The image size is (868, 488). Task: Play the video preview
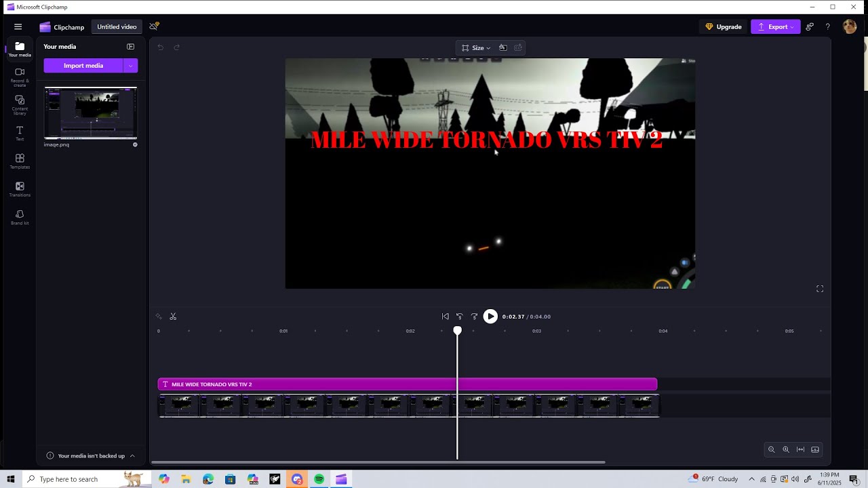click(490, 317)
